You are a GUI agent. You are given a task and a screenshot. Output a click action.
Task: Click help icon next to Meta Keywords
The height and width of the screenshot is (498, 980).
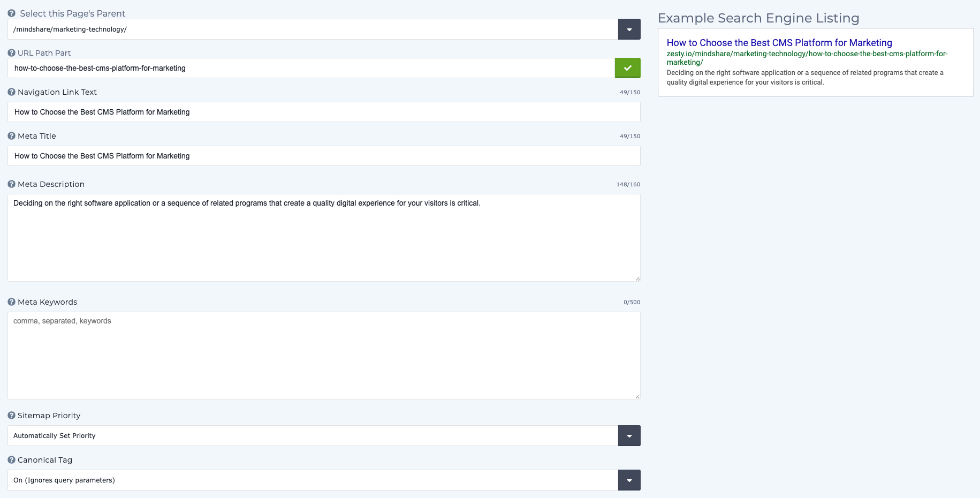11,302
